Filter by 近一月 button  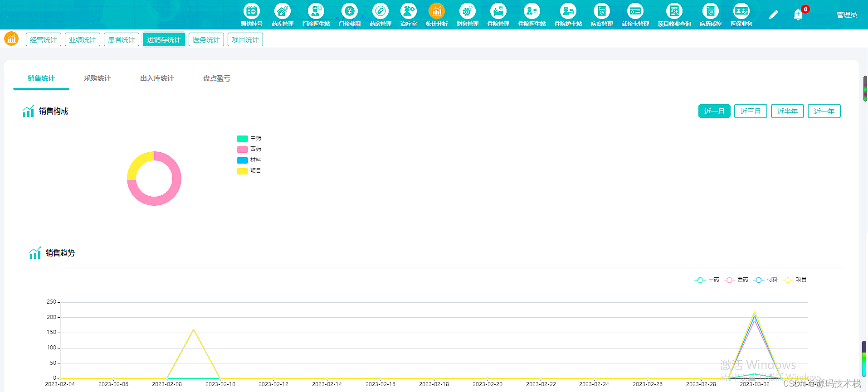[714, 111]
